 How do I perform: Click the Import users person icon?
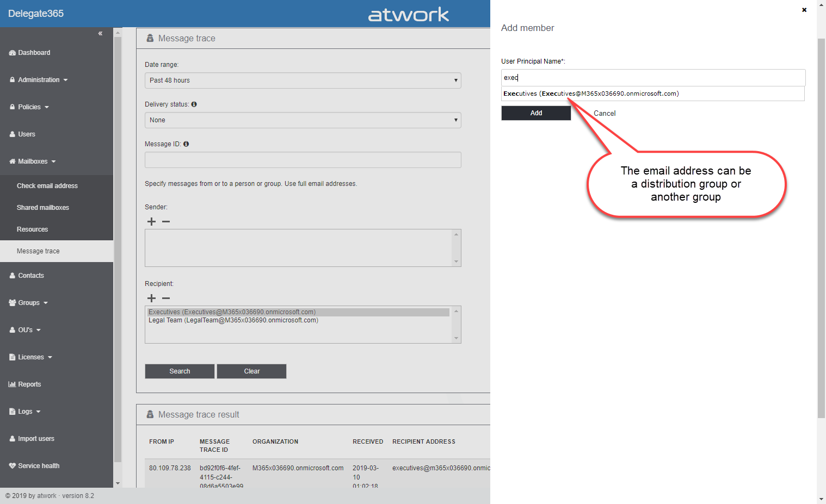12,439
